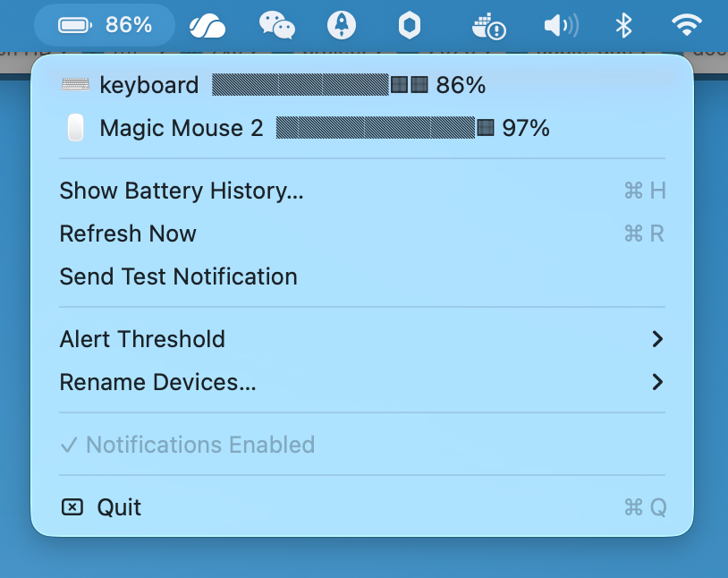Disable the Notifications Enabled option
The image size is (728, 578).
point(199,445)
